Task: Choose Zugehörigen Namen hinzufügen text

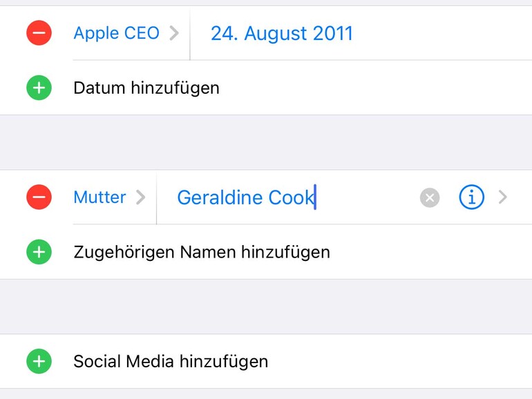Action: point(202,252)
